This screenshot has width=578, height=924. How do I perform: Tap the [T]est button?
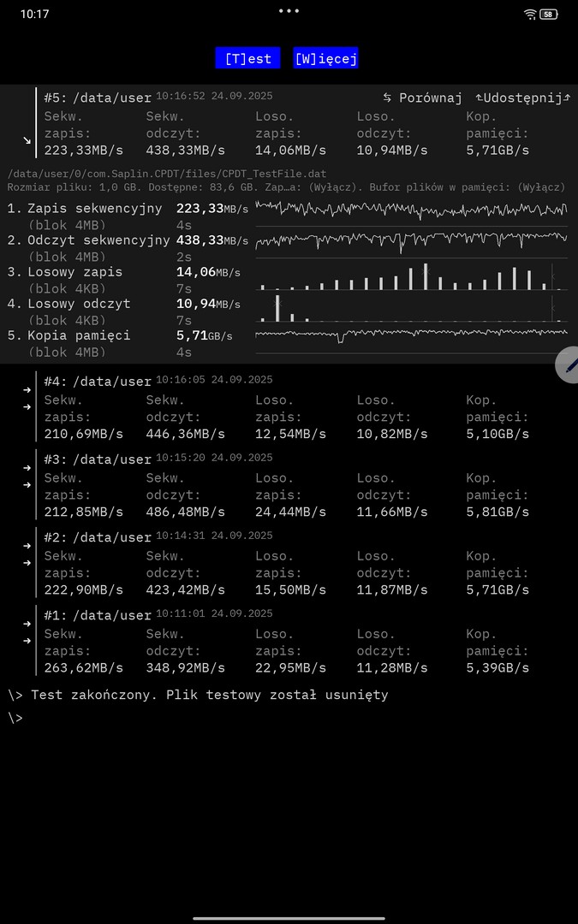click(x=247, y=58)
